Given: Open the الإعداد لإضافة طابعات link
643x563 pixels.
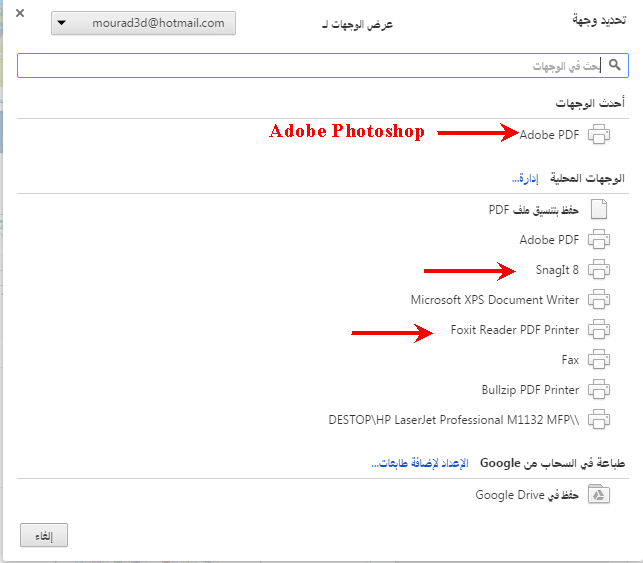Looking at the screenshot, I should pyautogui.click(x=420, y=463).
